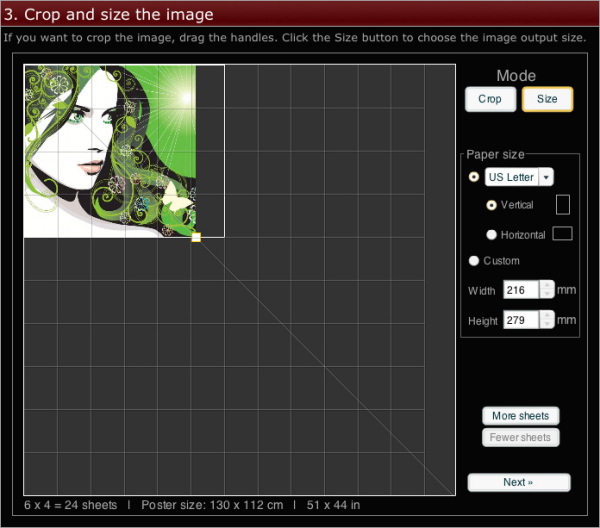The width and height of the screenshot is (600, 528).
Task: Select the Horizontal orientation radio button
Action: tap(491, 235)
